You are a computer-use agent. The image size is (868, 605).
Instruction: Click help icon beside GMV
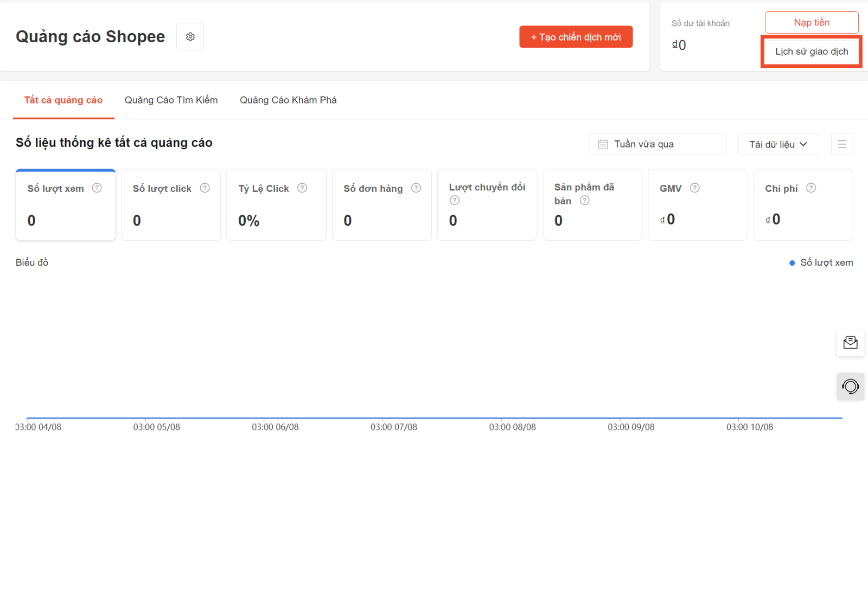pyautogui.click(x=694, y=188)
